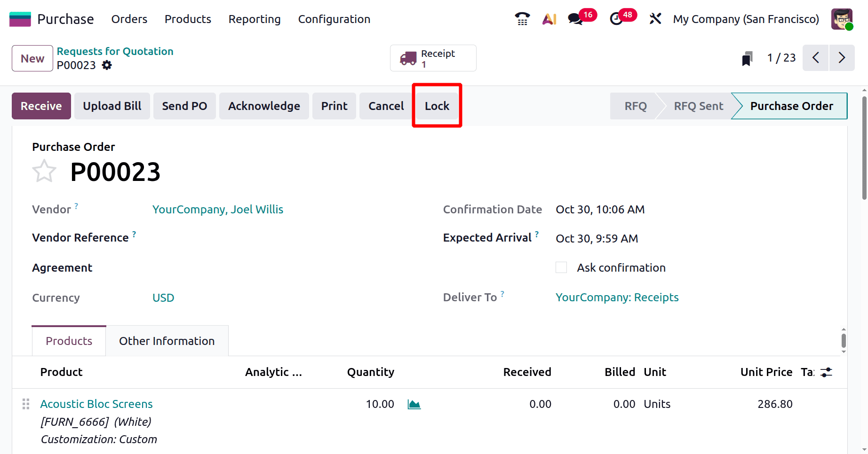The image size is (868, 454).
Task: Toggle the star to favorite P00023
Action: coord(44,171)
